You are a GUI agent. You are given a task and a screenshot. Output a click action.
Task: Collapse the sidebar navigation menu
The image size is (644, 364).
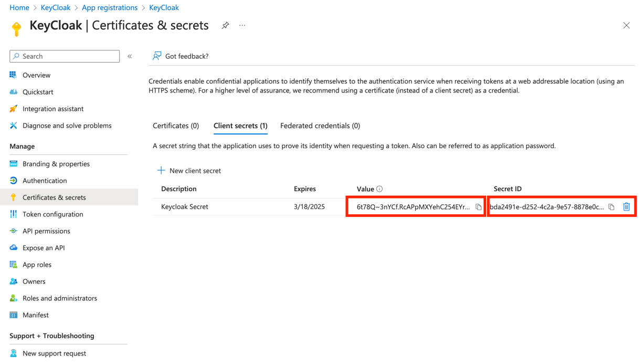pos(130,56)
